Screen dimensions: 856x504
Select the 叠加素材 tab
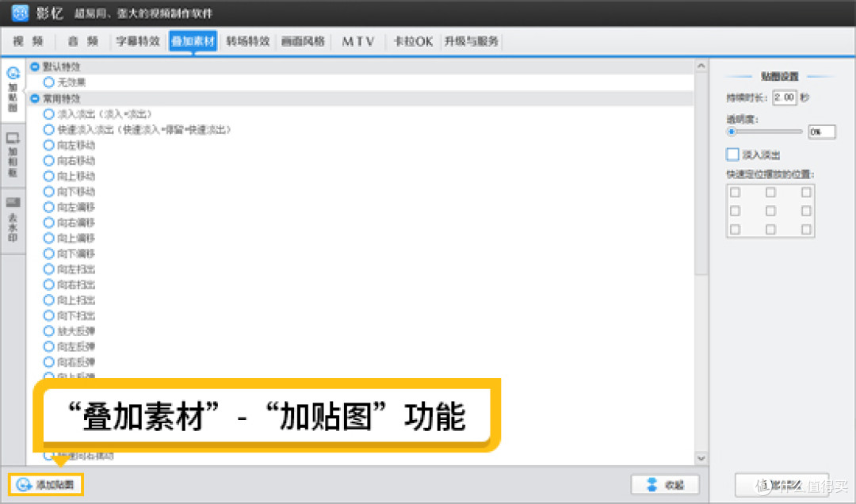pyautogui.click(x=193, y=41)
